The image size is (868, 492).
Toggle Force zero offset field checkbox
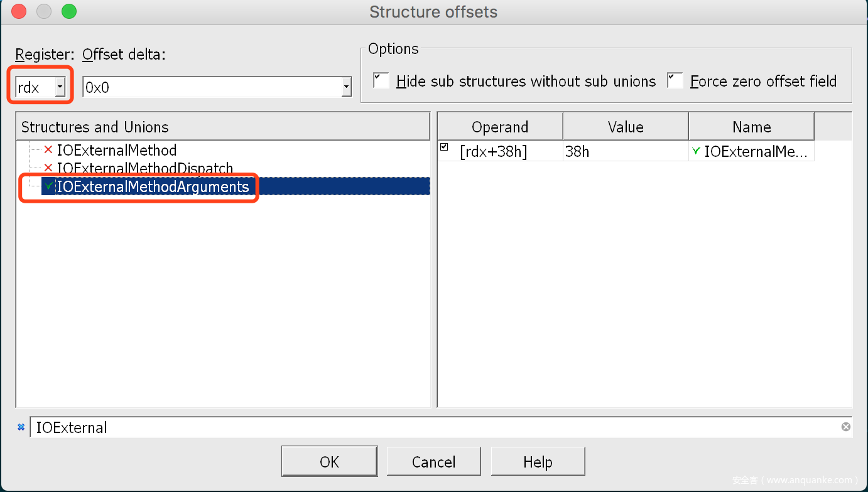point(675,81)
